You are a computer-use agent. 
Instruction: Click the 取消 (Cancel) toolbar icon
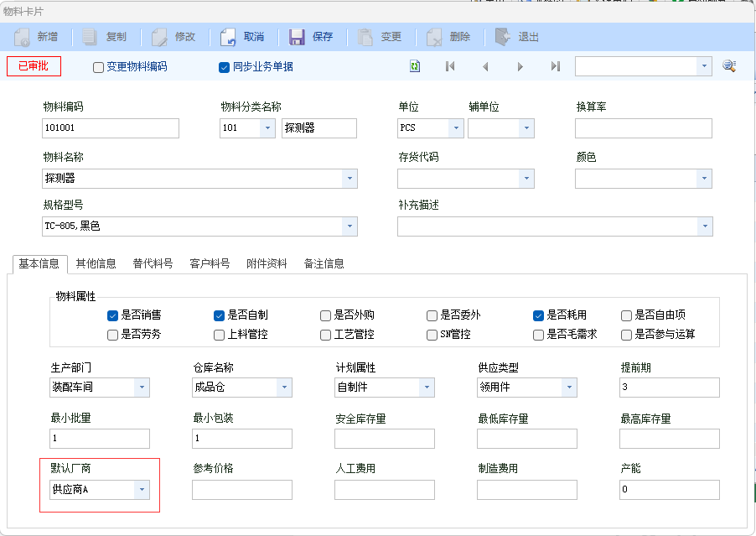click(228, 37)
